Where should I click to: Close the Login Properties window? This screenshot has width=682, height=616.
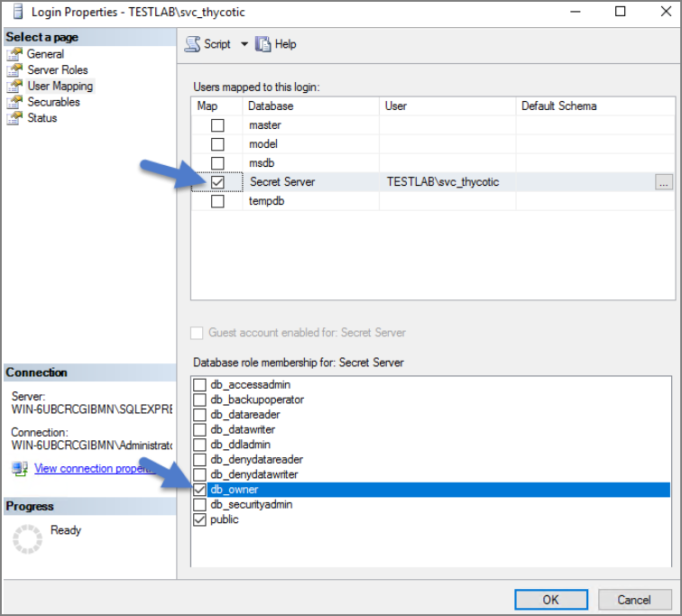(x=666, y=12)
